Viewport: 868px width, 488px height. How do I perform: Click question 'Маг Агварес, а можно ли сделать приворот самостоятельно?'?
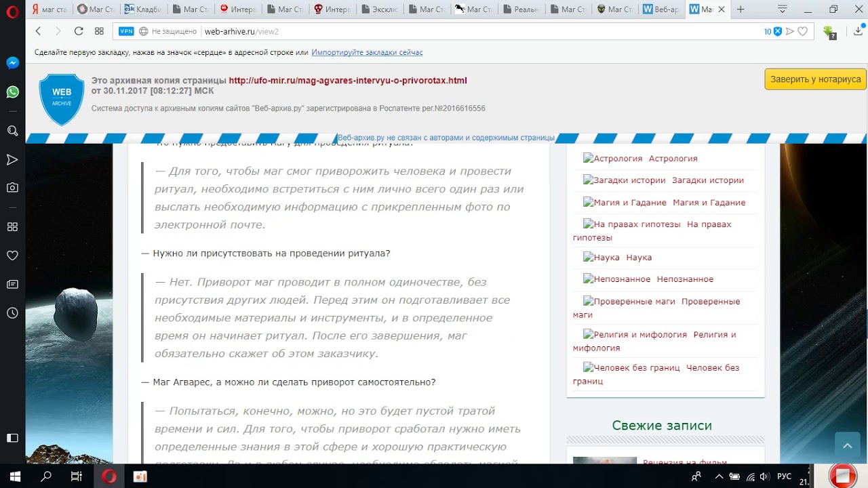(294, 382)
